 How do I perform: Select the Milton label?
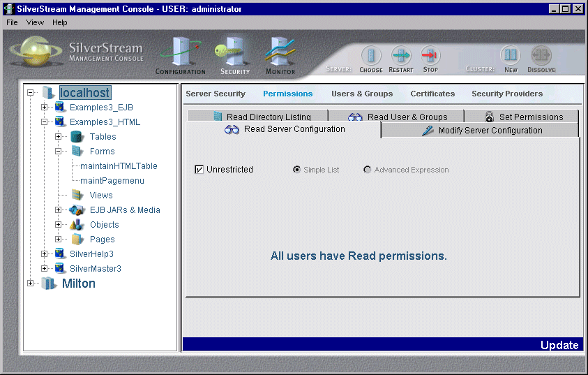click(x=79, y=284)
